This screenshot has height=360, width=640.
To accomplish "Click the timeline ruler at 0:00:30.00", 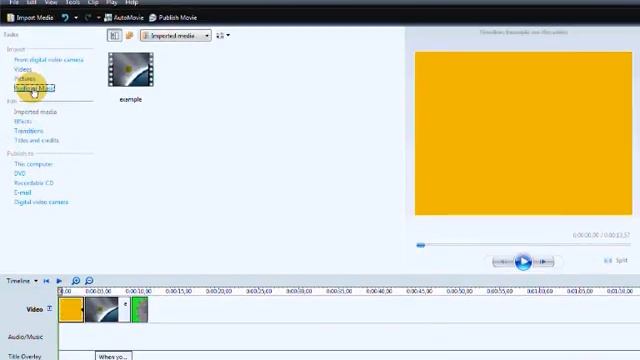I will (x=299, y=291).
